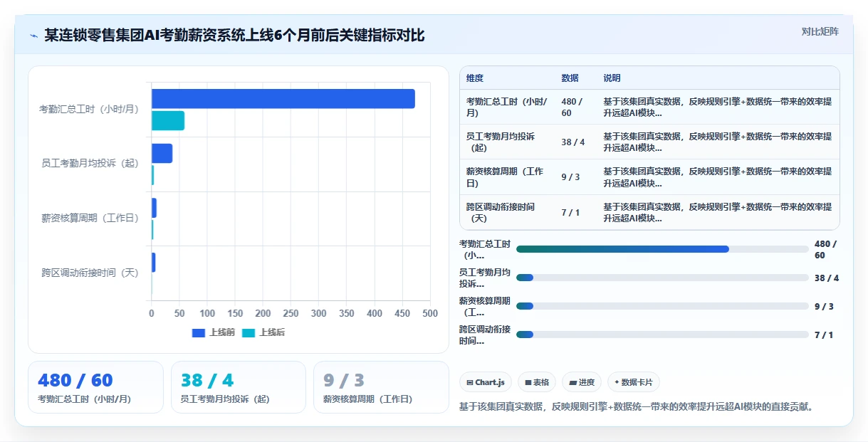Click the 进度 tag chip
868x442 pixels.
(x=582, y=382)
